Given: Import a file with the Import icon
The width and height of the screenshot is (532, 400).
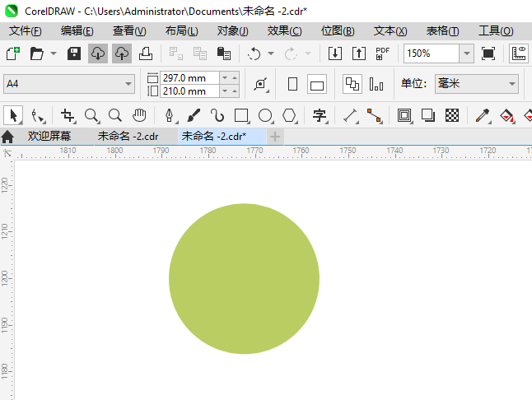Looking at the screenshot, I should [335, 53].
